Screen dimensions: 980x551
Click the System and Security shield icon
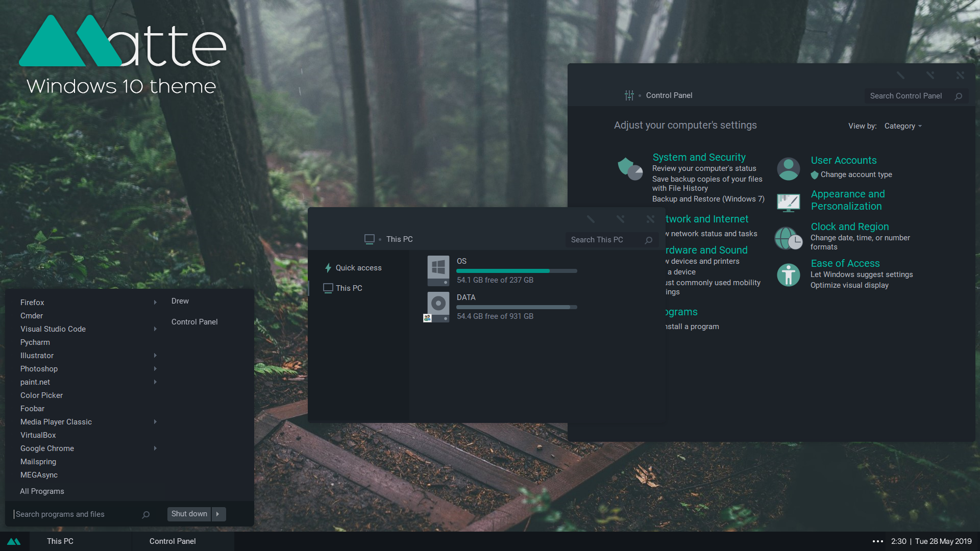pyautogui.click(x=630, y=169)
